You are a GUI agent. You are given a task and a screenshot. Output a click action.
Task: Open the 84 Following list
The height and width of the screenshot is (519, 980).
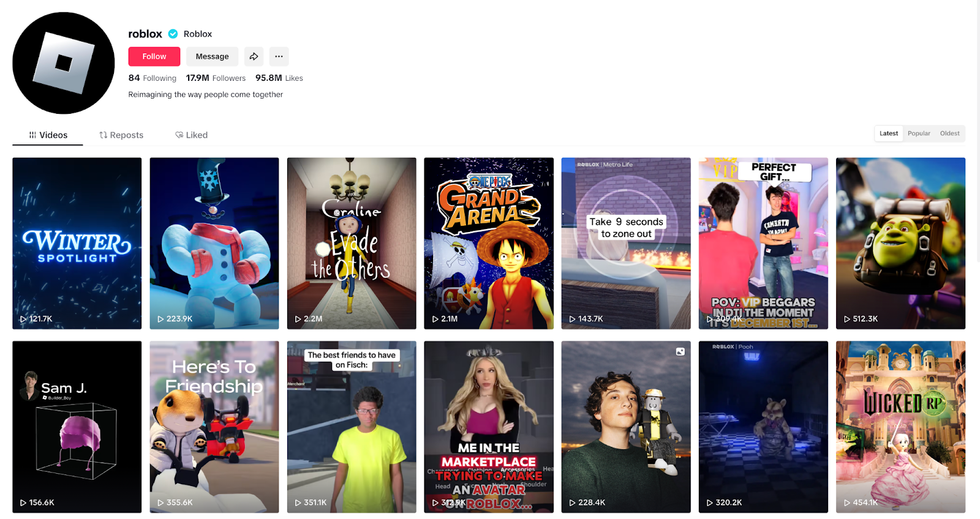click(x=153, y=78)
